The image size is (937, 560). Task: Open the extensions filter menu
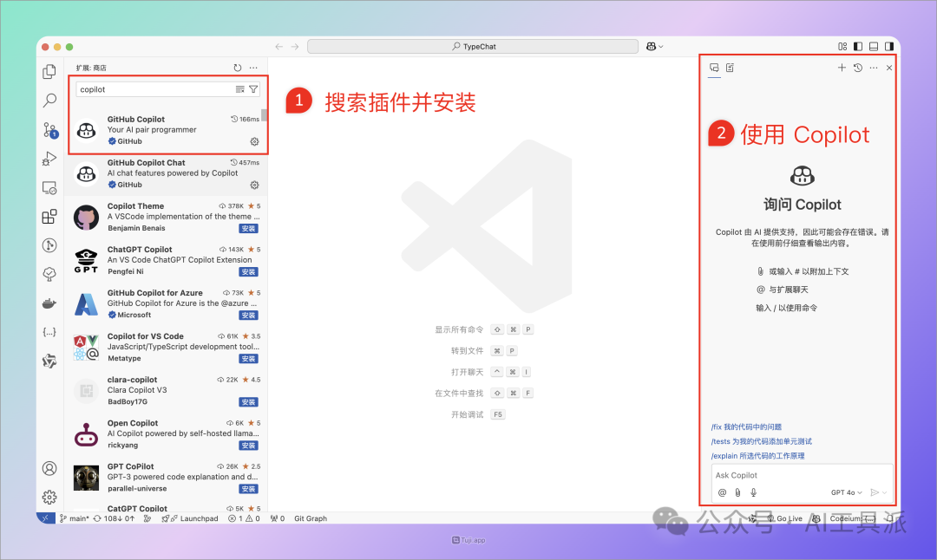click(253, 89)
